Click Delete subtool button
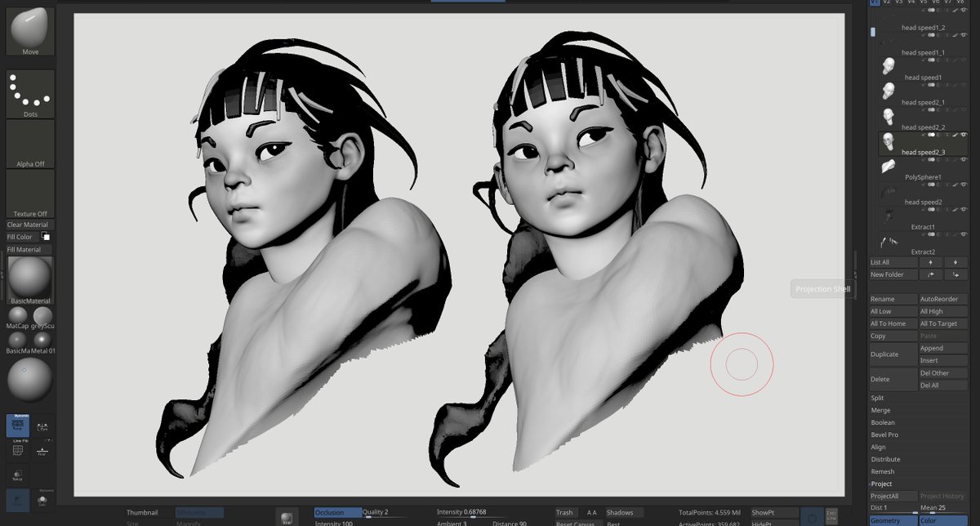 point(893,379)
